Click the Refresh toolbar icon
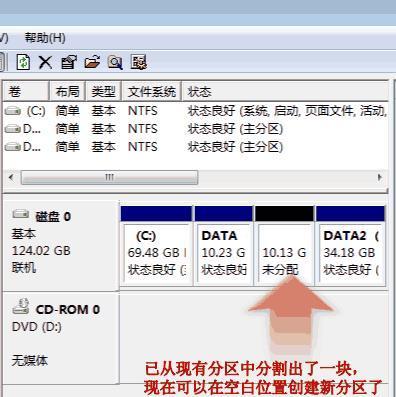 click(x=23, y=62)
